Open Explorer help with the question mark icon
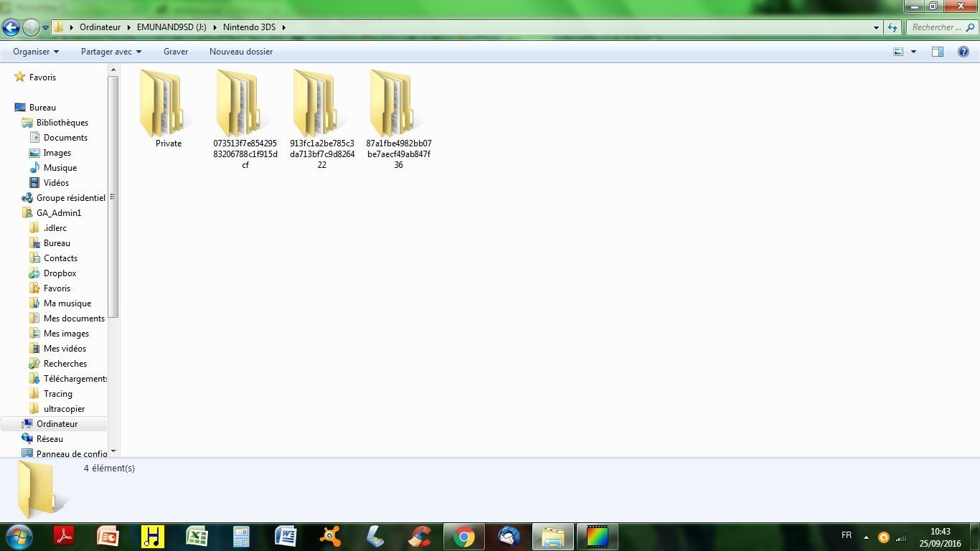 pos(963,52)
